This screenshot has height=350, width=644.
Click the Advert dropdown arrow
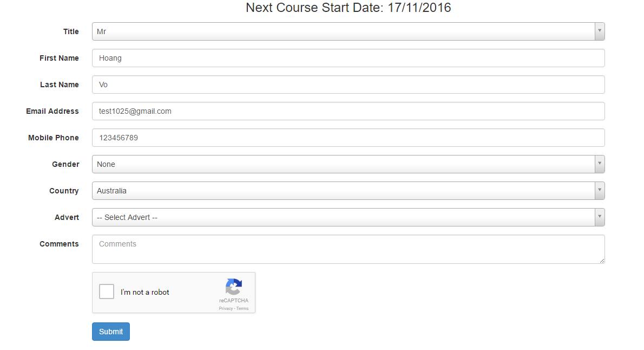click(x=599, y=217)
